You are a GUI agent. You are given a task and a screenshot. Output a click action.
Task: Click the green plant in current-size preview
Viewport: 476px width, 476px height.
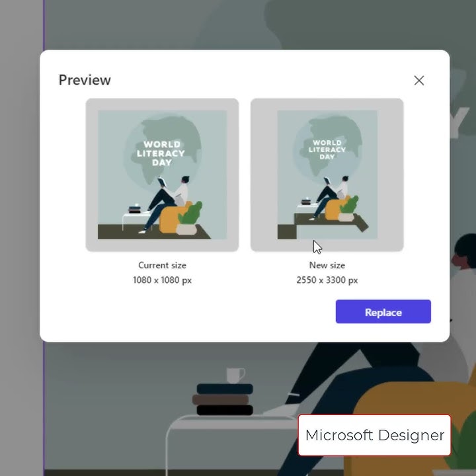[x=190, y=213]
